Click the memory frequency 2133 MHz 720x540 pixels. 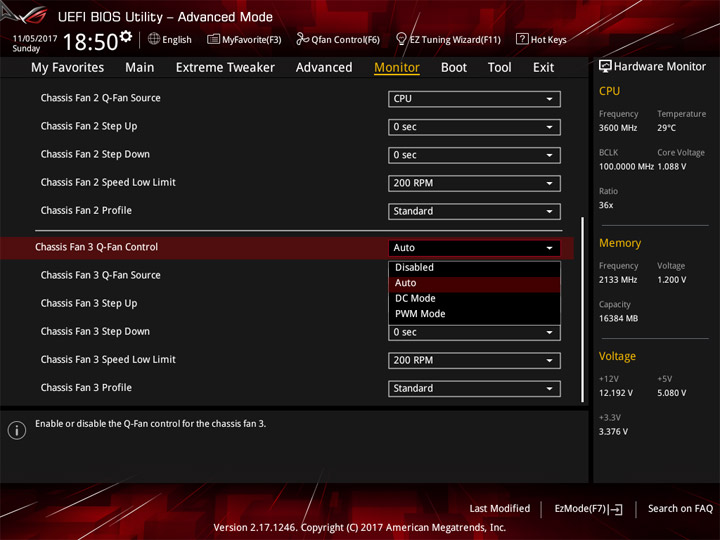coord(618,280)
